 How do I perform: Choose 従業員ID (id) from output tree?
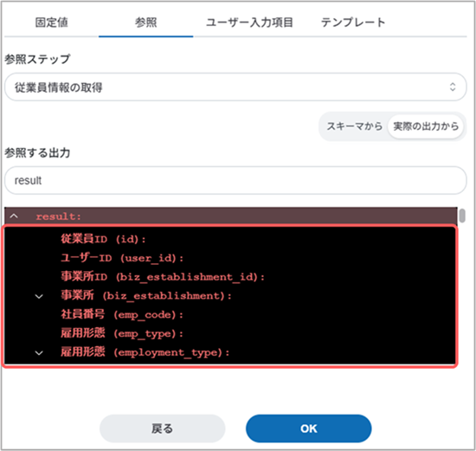point(103,239)
